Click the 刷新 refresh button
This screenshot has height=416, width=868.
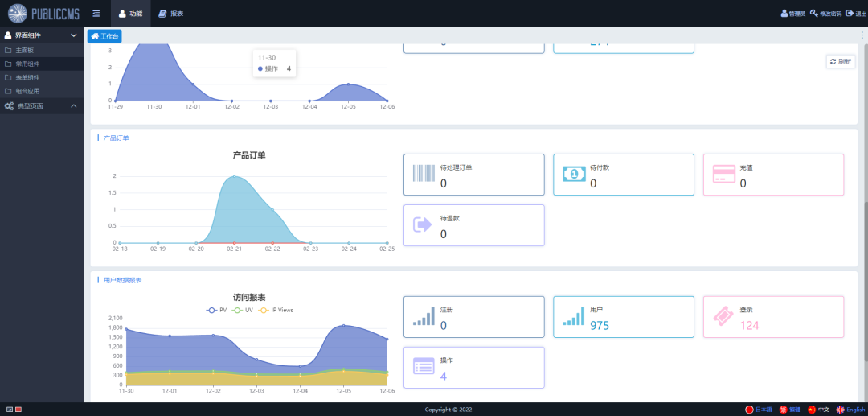pos(840,61)
